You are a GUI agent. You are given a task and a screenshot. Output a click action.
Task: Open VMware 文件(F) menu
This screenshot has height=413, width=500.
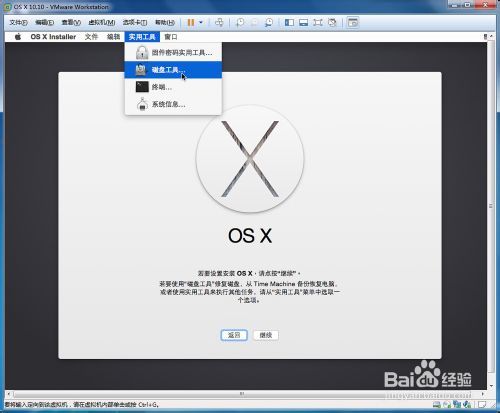click(x=18, y=22)
